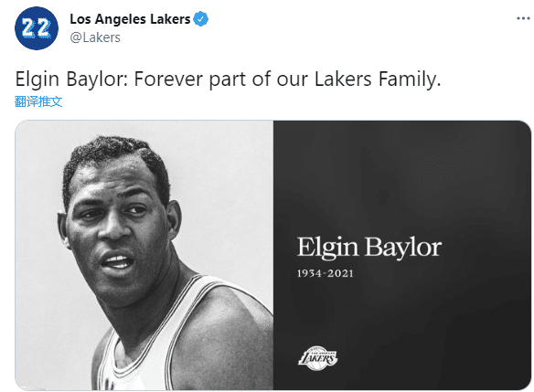
Task: Open the tweet's three-dot more options menu
Action: pyautogui.click(x=523, y=18)
